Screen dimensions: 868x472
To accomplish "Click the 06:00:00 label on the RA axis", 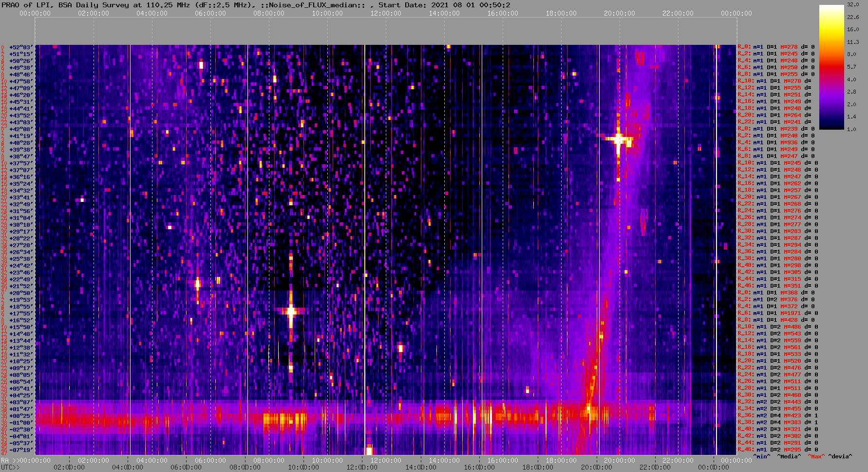I will 210,460.
